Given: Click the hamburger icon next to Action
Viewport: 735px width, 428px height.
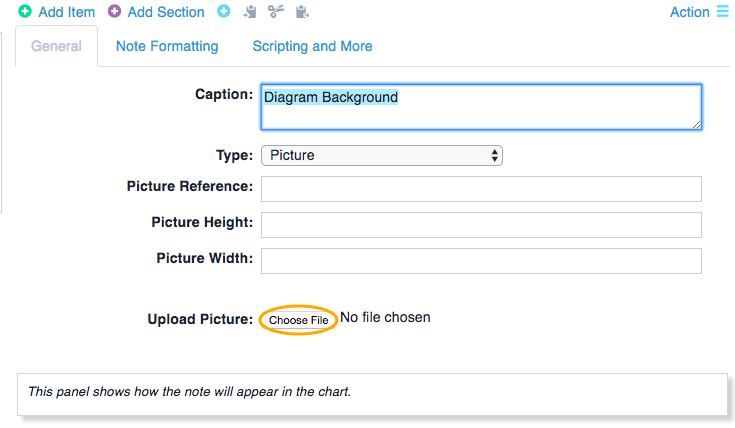Looking at the screenshot, I should click(x=722, y=12).
